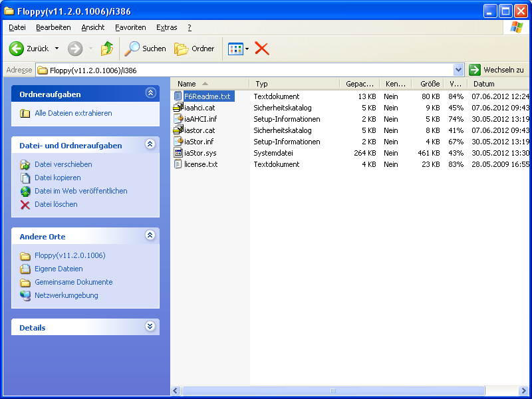Sort by the Größe column header

428,84
